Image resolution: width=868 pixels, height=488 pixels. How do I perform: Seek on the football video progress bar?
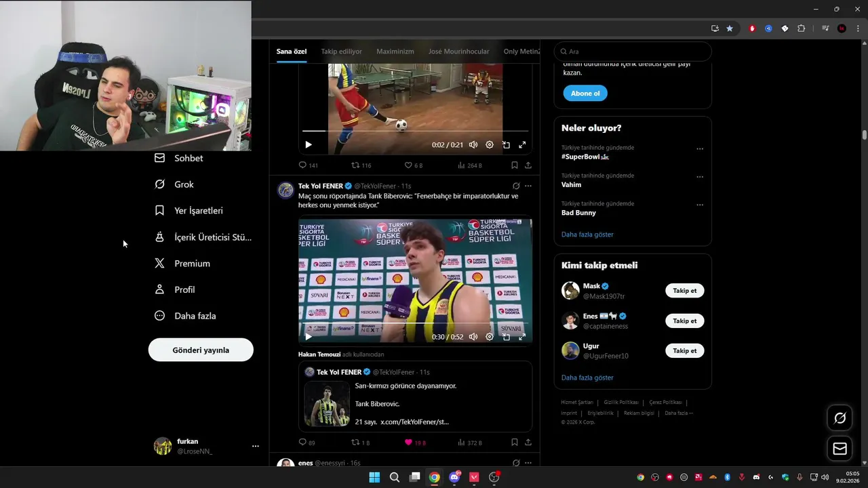pyautogui.click(x=415, y=131)
